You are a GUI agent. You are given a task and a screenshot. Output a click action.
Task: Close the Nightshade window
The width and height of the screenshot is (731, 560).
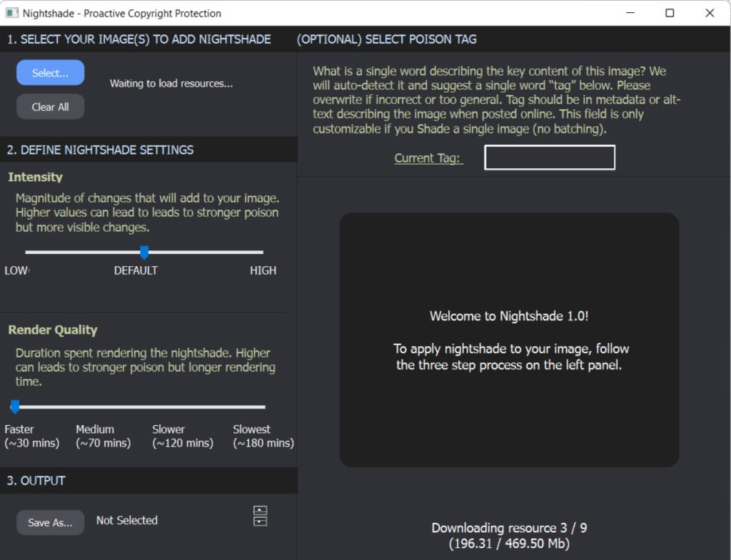[x=710, y=13]
